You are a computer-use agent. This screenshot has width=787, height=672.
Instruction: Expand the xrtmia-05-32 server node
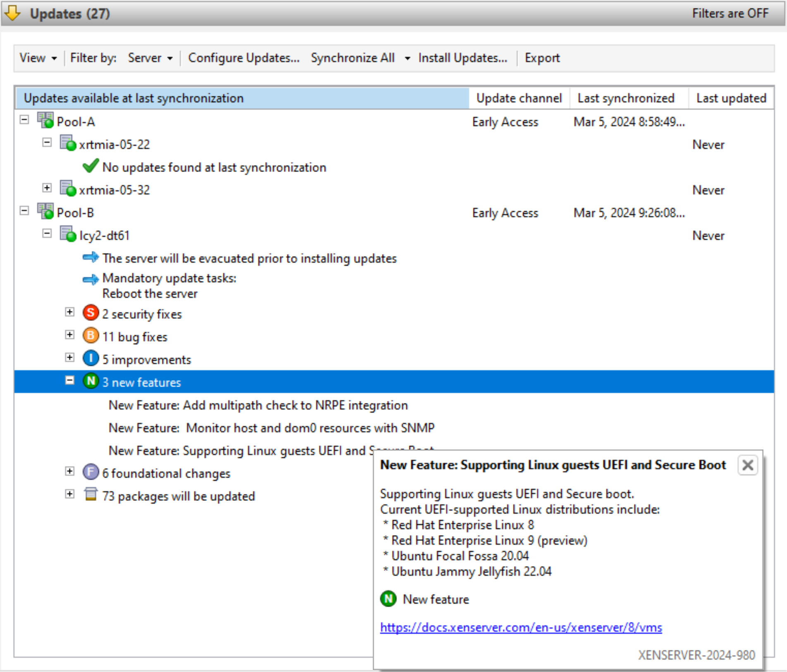click(47, 188)
